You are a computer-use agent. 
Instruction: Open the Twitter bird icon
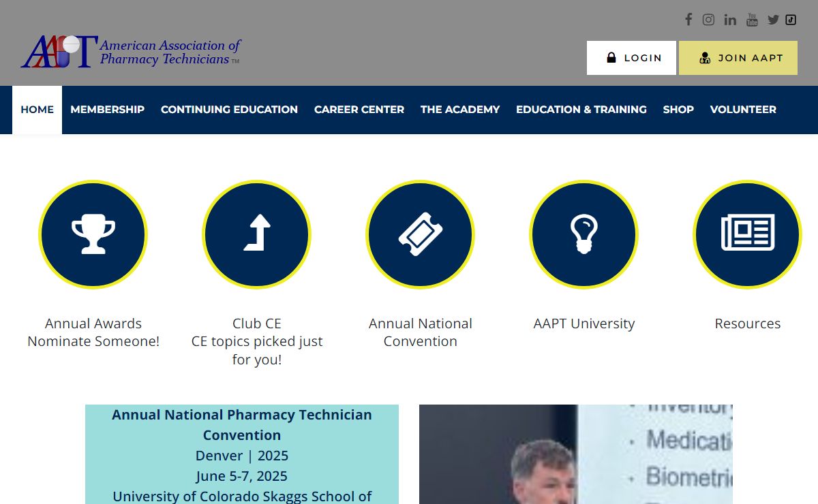click(x=773, y=19)
